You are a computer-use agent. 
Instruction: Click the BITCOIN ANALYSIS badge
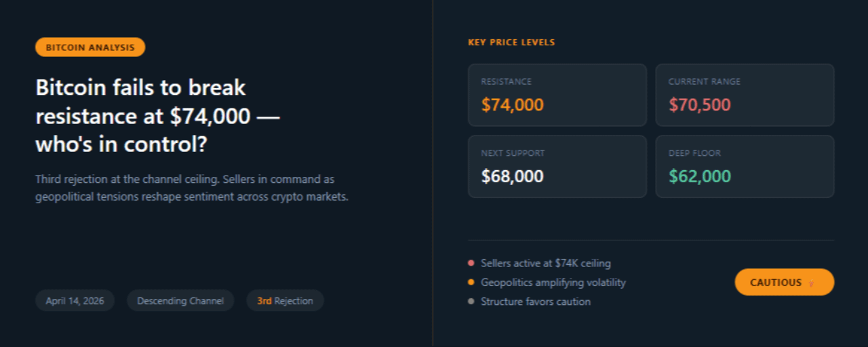pos(90,47)
